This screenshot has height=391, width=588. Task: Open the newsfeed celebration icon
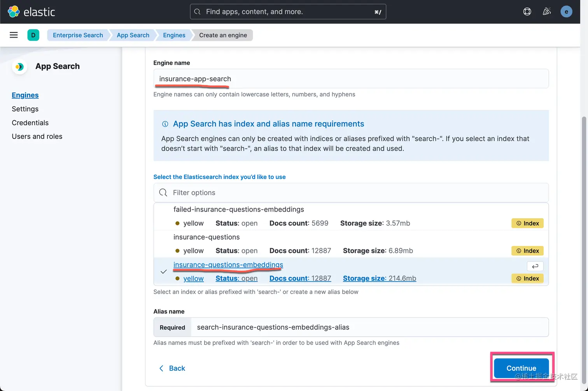tap(547, 12)
